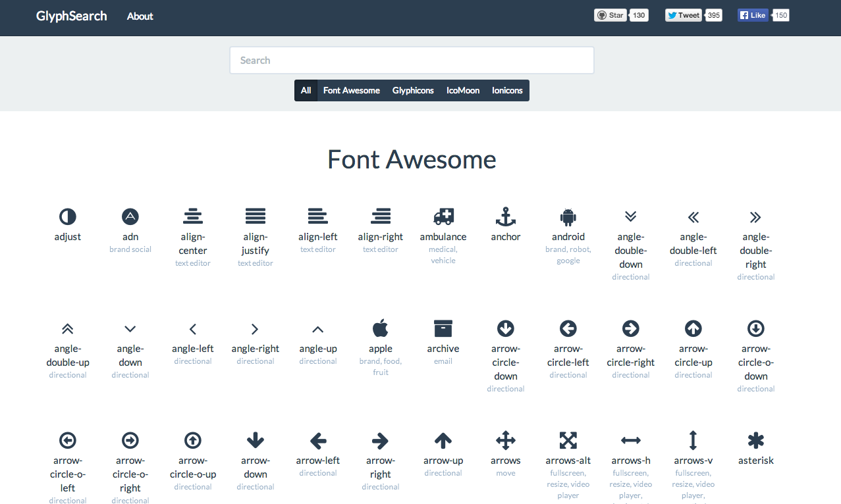
Task: Switch to the Glyphicons filter
Action: click(413, 91)
